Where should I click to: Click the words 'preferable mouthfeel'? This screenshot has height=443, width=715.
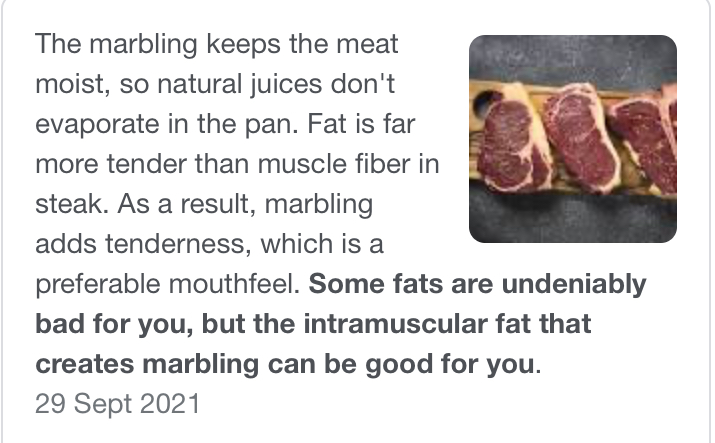[x=167, y=285]
